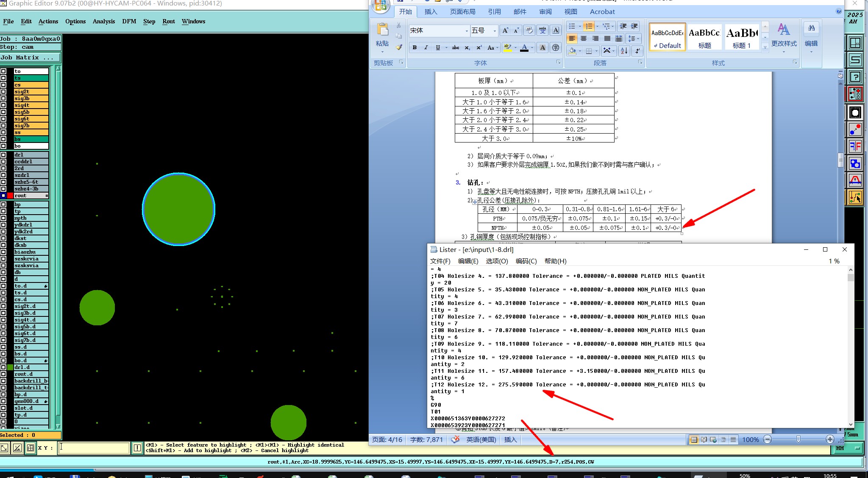The image size is (868, 478).
Task: Open the 编码(C) menu in Lister
Action: tap(526, 261)
